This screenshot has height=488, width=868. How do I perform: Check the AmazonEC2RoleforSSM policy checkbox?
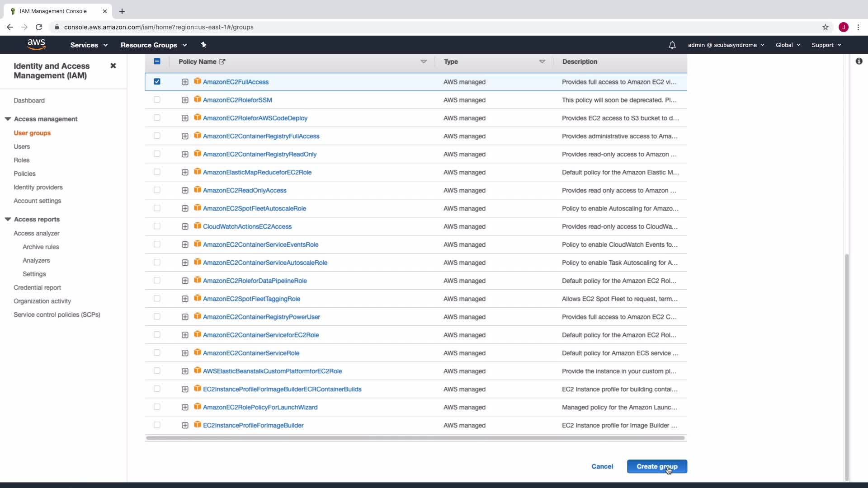(157, 100)
